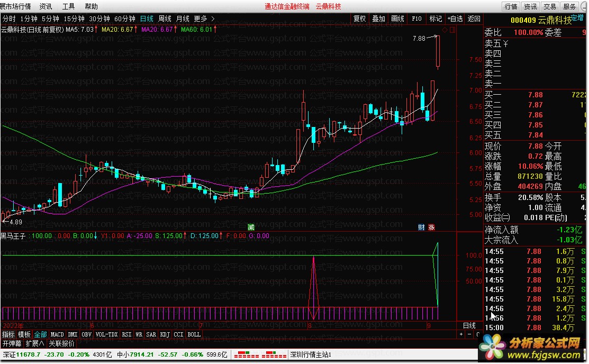Screen dimensions: 589x364
Task: Switch indicator to VOL-TDX
Action: [x=107, y=334]
